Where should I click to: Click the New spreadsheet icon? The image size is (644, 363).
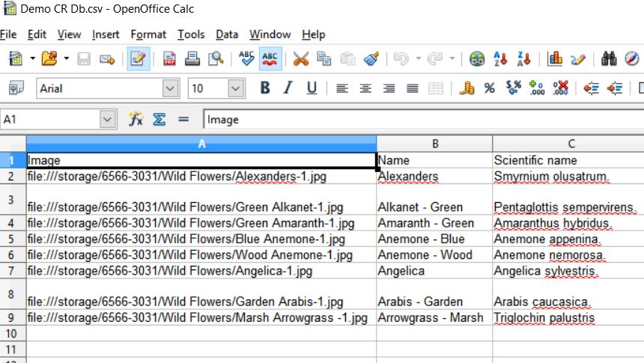click(16, 58)
